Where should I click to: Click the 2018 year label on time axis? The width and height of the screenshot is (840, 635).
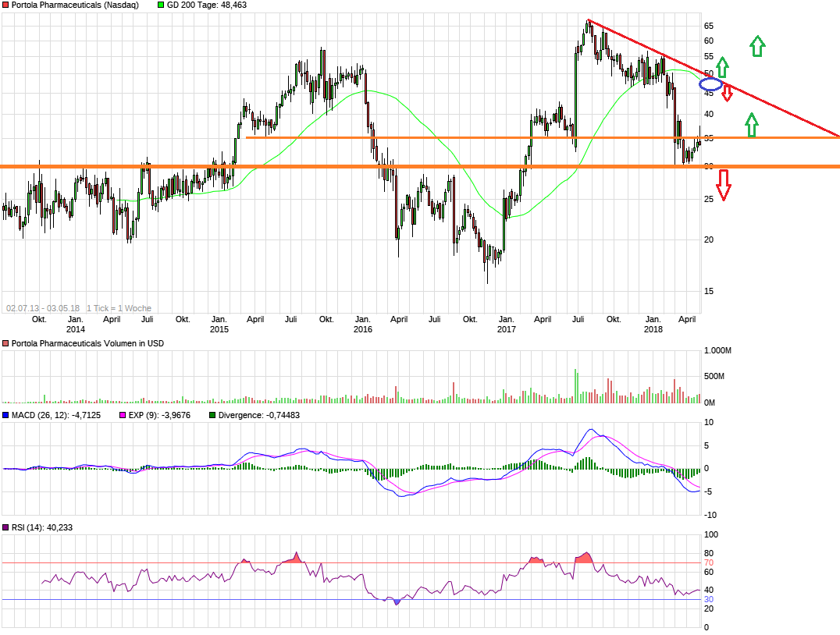pos(653,329)
